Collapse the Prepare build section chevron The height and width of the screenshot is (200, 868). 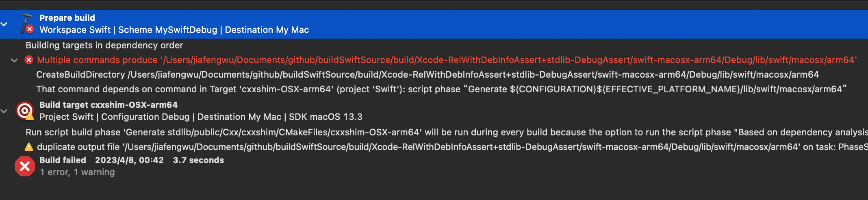4,24
